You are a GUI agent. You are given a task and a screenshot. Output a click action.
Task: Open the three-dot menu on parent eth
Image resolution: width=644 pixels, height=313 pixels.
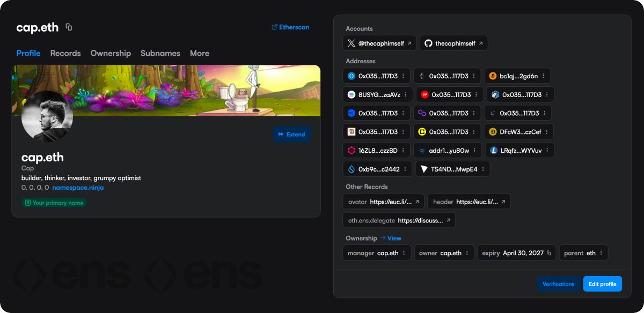(601, 253)
